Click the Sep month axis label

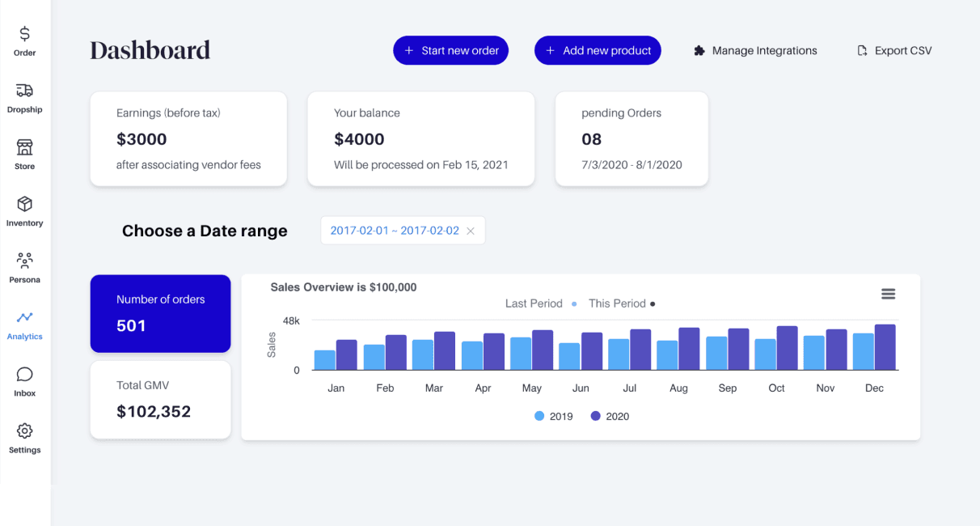(x=728, y=388)
